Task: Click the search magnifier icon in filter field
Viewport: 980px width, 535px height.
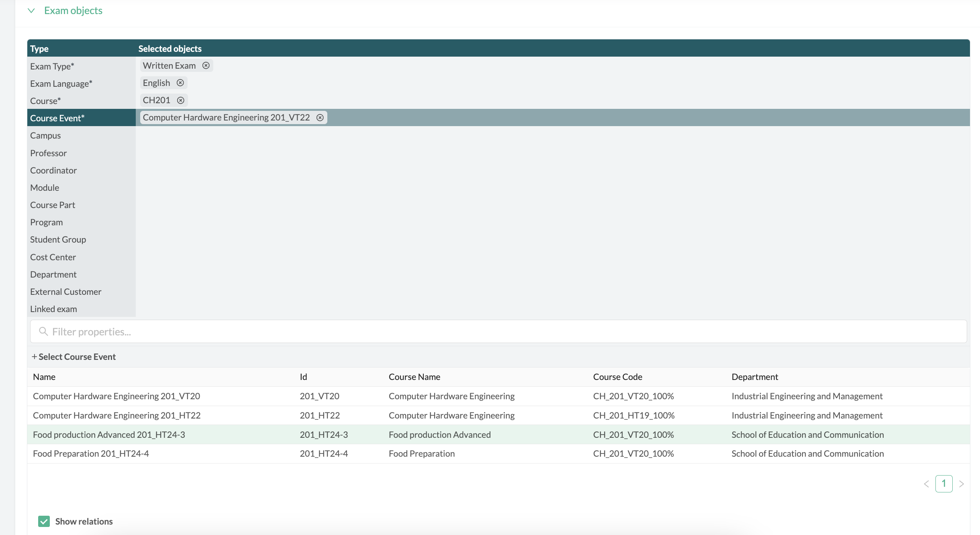Action: [x=43, y=331]
